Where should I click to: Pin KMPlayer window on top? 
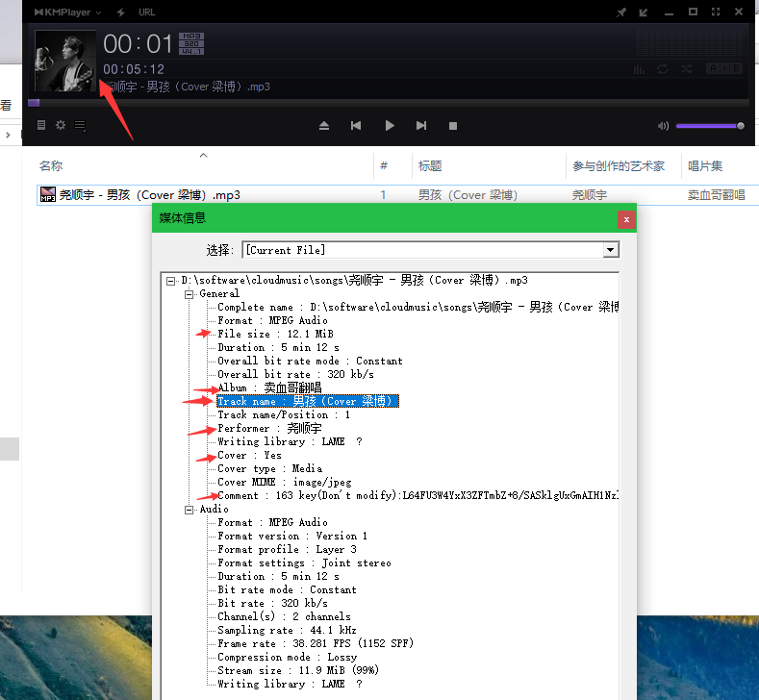[621, 12]
